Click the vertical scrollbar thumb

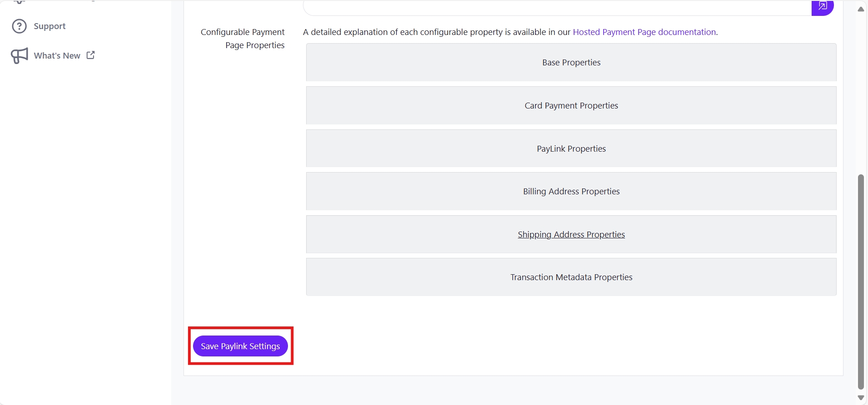click(x=860, y=282)
